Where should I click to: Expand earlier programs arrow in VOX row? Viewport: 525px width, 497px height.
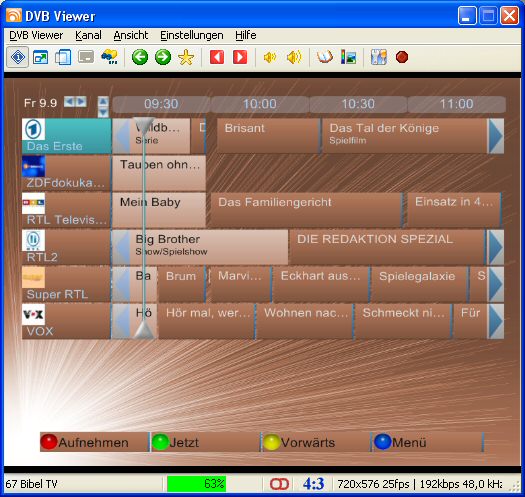[121, 322]
